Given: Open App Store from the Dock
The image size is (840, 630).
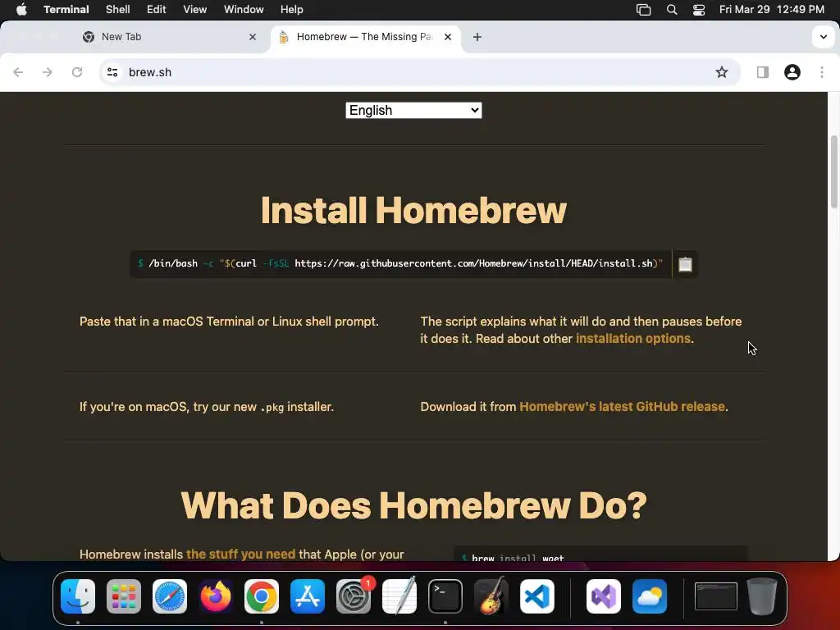Looking at the screenshot, I should (308, 596).
